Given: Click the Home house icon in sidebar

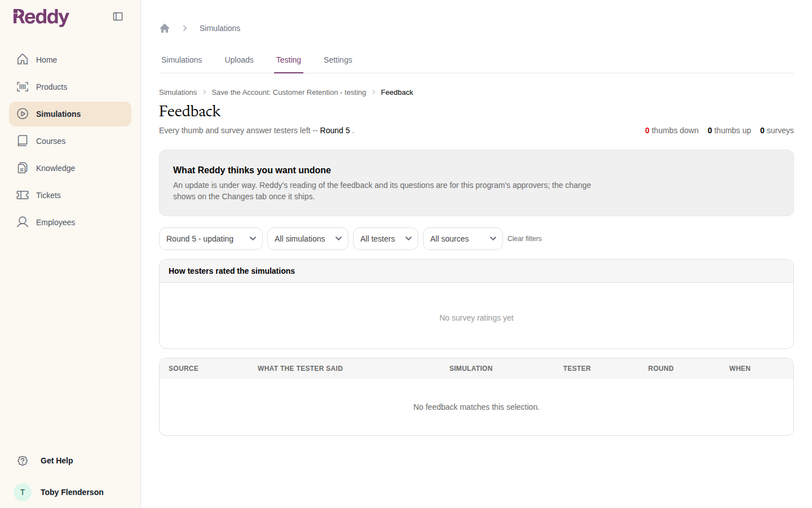Looking at the screenshot, I should 23,59.
